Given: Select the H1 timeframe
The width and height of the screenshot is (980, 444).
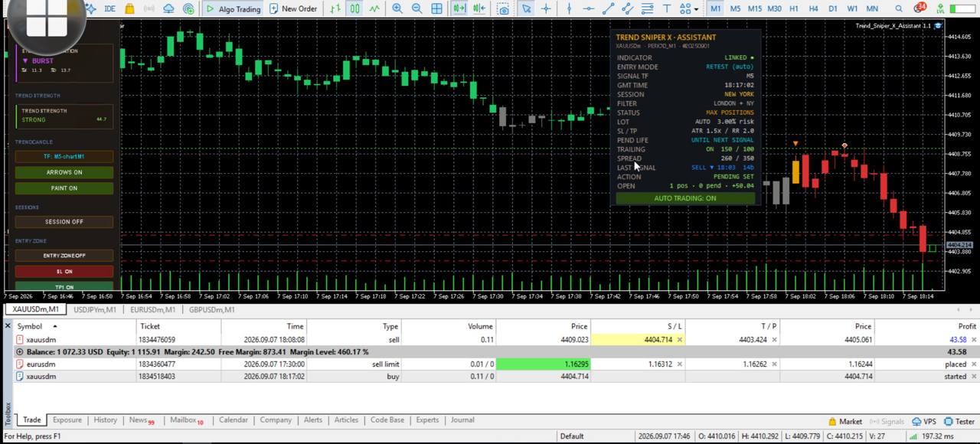Looking at the screenshot, I should tap(794, 8).
